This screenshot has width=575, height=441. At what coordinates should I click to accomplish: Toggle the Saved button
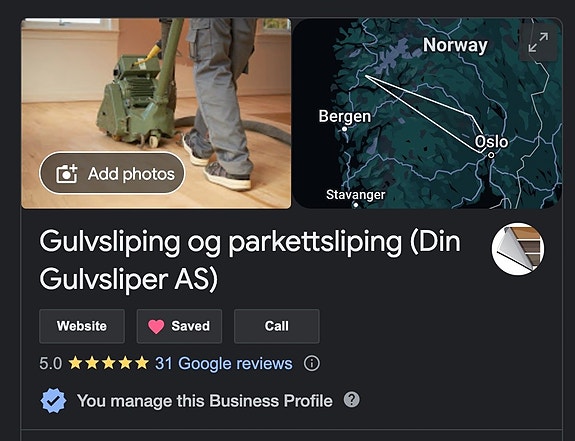coord(179,326)
